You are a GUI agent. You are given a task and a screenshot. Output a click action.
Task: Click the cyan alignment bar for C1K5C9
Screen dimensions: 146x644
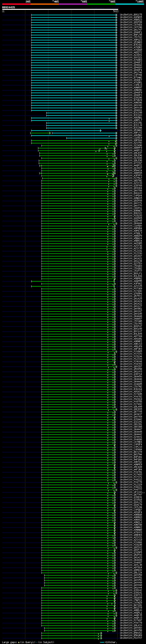tap(92, 138)
